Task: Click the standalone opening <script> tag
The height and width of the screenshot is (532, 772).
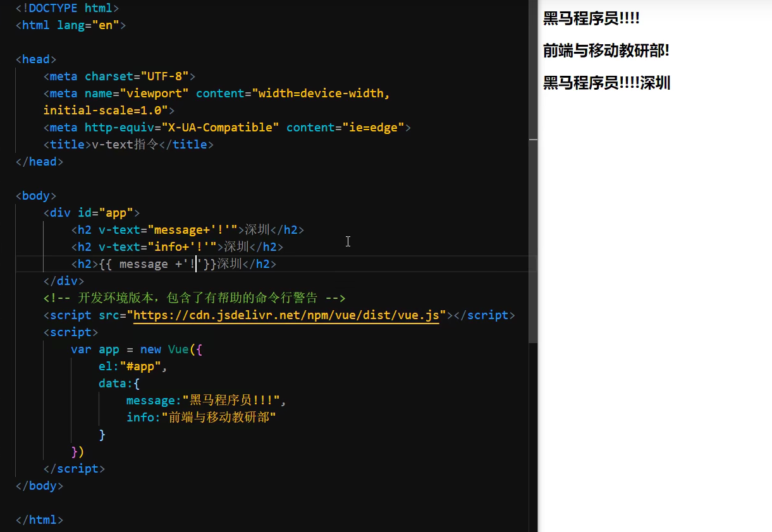Action: (x=71, y=332)
